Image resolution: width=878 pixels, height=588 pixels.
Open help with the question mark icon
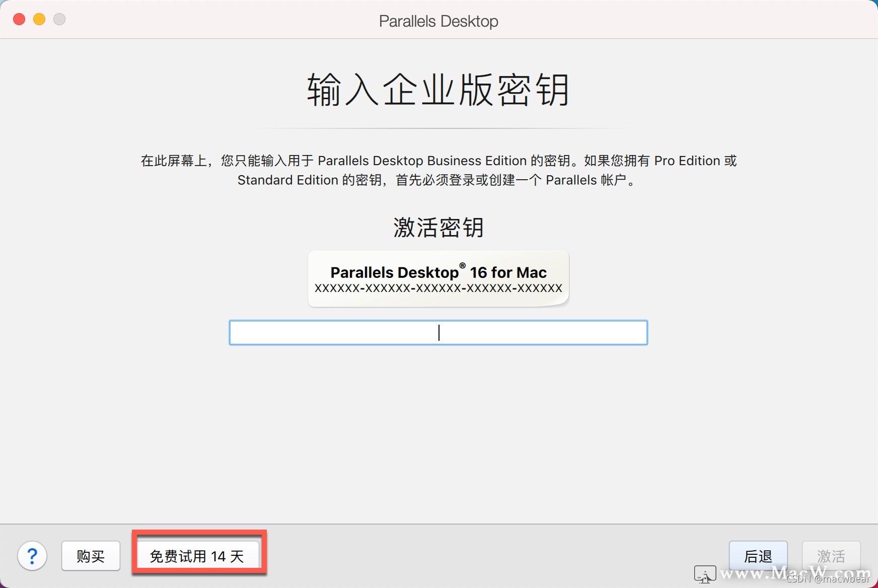coord(32,556)
